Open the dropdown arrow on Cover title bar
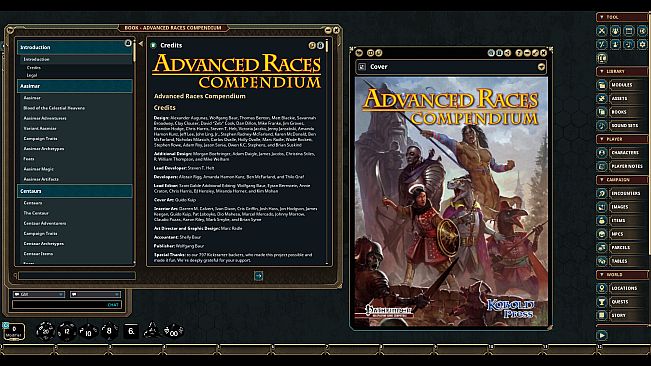The image size is (651, 366). click(541, 67)
